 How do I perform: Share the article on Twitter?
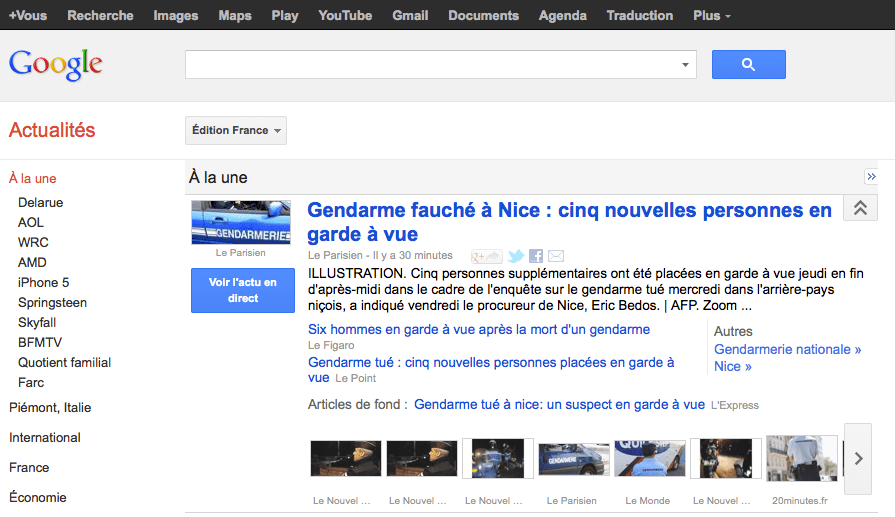coord(516,256)
